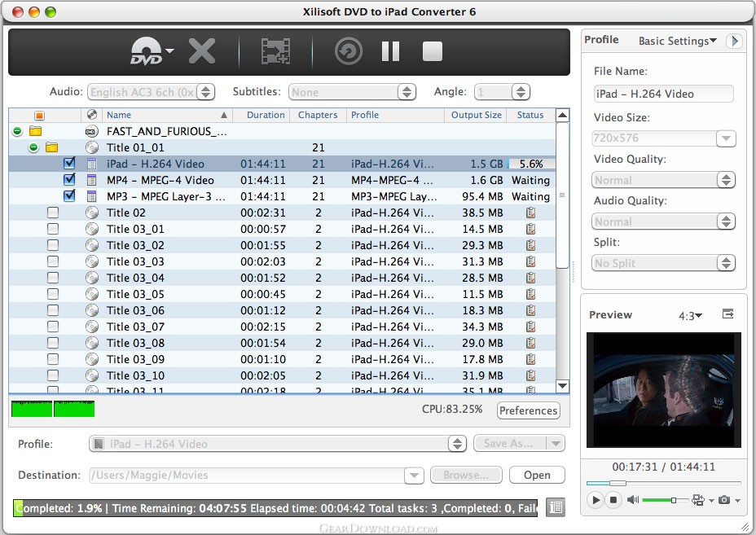Viewport: 756px width, 535px height.
Task: Open the Destination path dropdown
Action: [x=414, y=476]
